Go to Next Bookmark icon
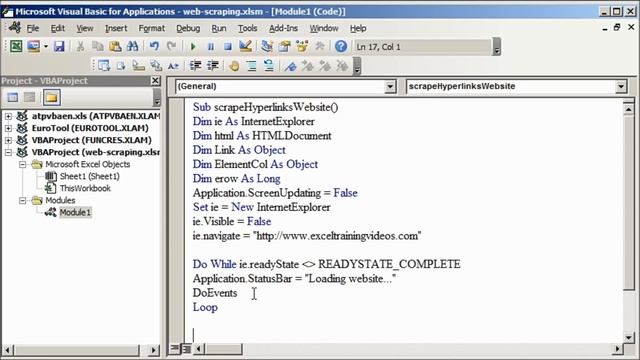This screenshot has height=360, width=640. [x=307, y=65]
